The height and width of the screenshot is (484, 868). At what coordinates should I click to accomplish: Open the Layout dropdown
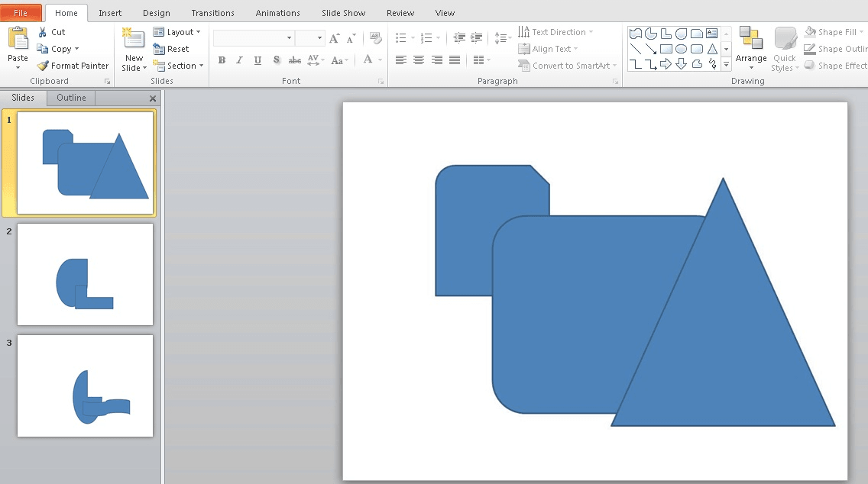tap(177, 32)
